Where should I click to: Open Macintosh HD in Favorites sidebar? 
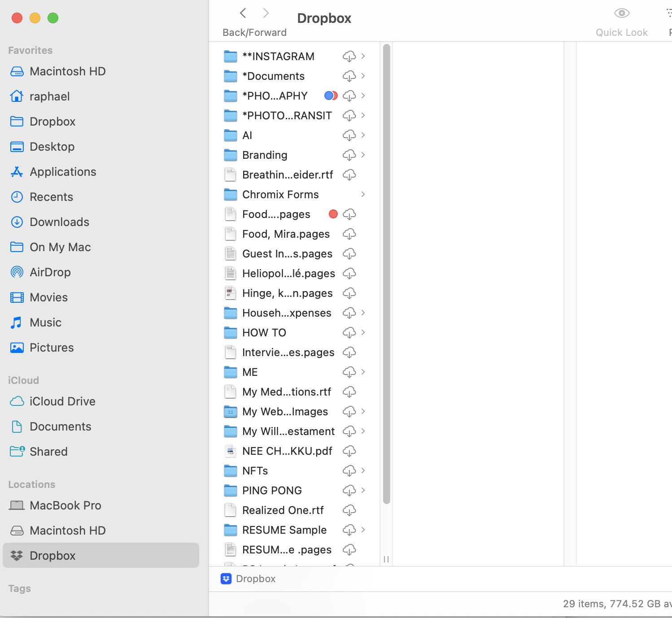pos(101,71)
